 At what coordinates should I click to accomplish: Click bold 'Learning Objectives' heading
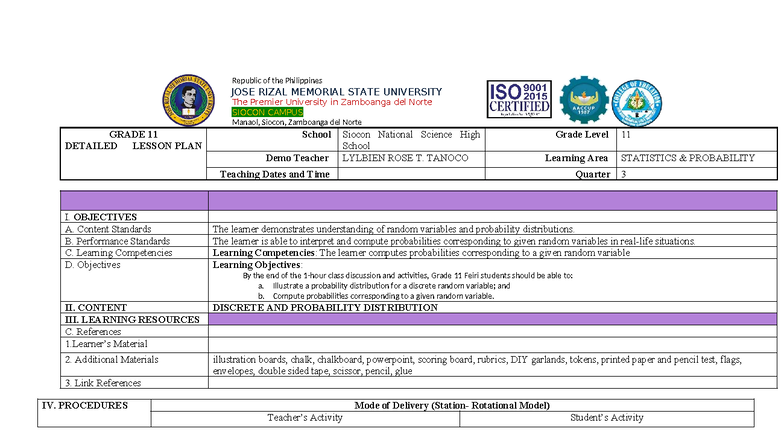(x=256, y=265)
